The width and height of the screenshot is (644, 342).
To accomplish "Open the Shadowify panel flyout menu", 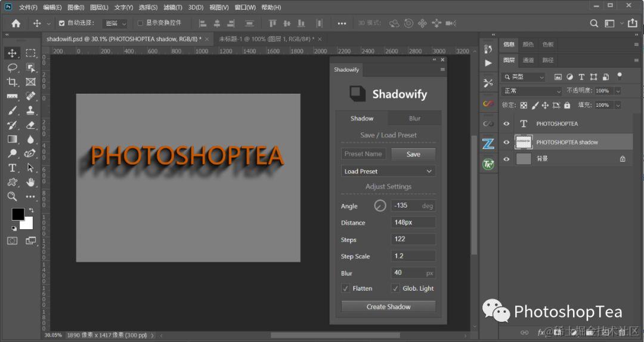I will [x=442, y=69].
